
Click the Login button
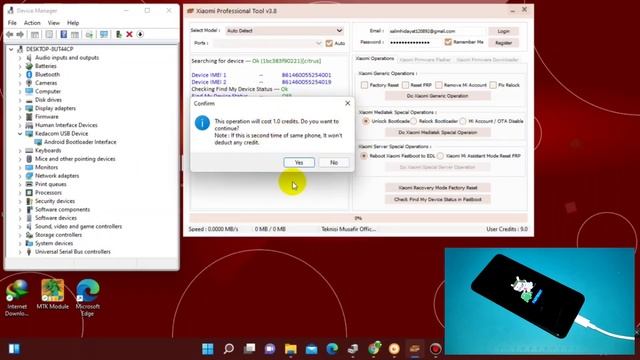(x=503, y=31)
